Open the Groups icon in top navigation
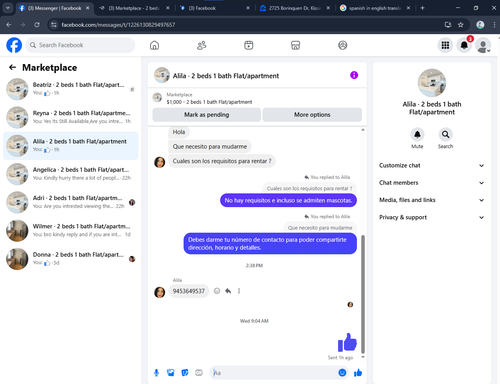Image resolution: width=500 pixels, height=384 pixels. point(343,45)
